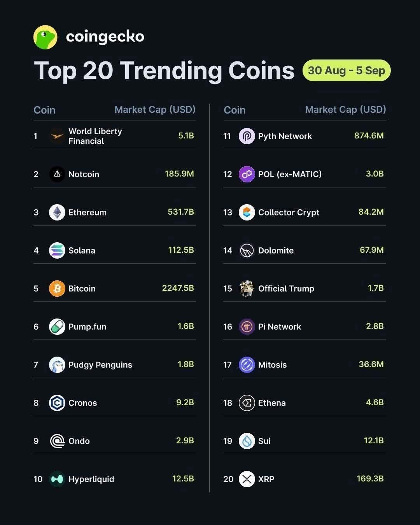This screenshot has width=420, height=525.
Task: Click the Sui droplet icon
Action: (247, 441)
